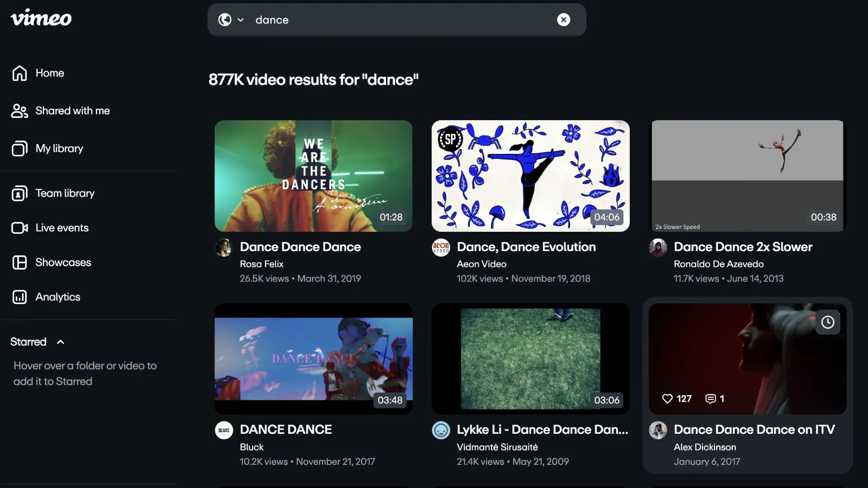Open My library via its icon

click(x=19, y=149)
